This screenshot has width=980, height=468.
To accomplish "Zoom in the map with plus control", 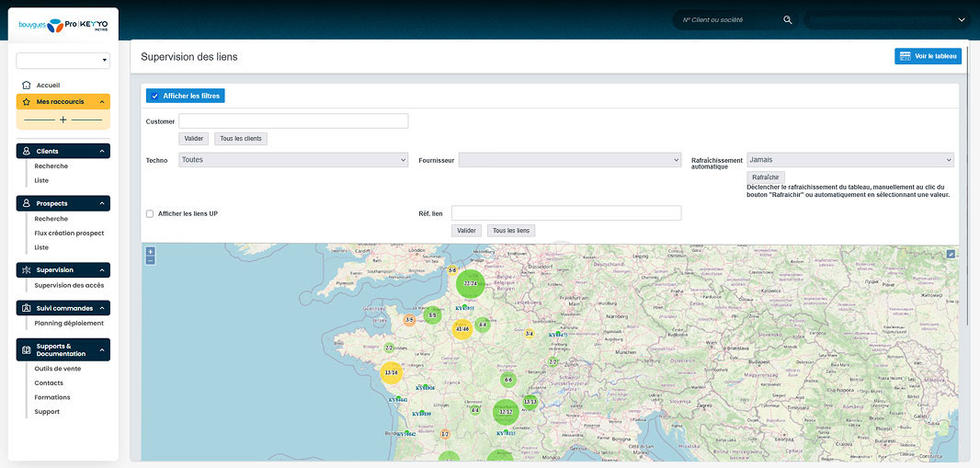I will coord(150,251).
